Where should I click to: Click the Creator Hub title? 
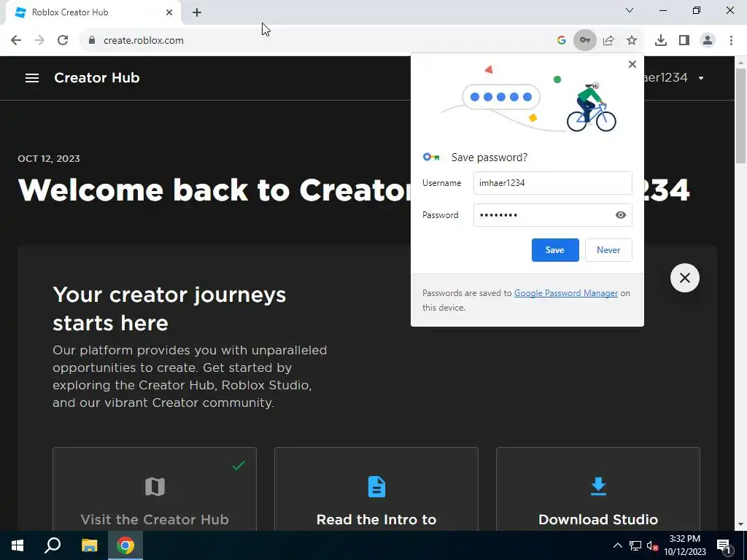[x=97, y=77]
